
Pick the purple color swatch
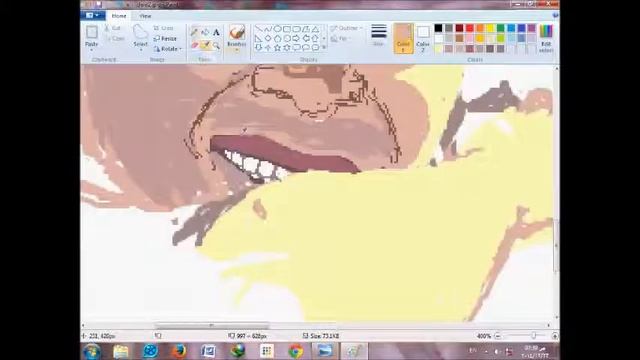(x=531, y=28)
